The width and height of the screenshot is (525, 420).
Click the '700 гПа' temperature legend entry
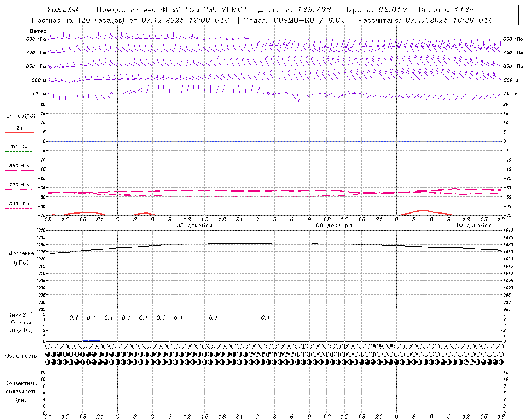pyautogui.click(x=19, y=185)
